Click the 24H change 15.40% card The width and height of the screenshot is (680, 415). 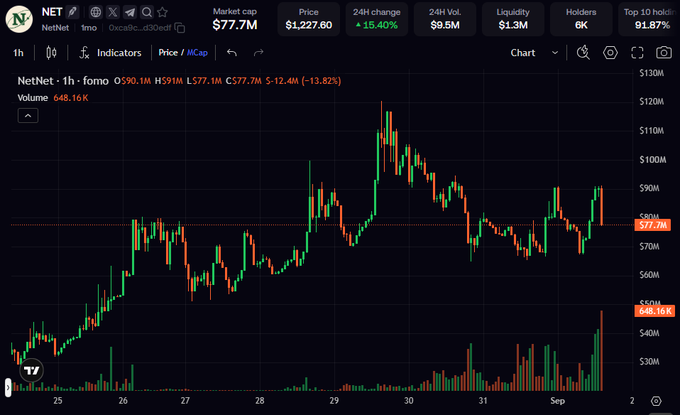(x=376, y=19)
